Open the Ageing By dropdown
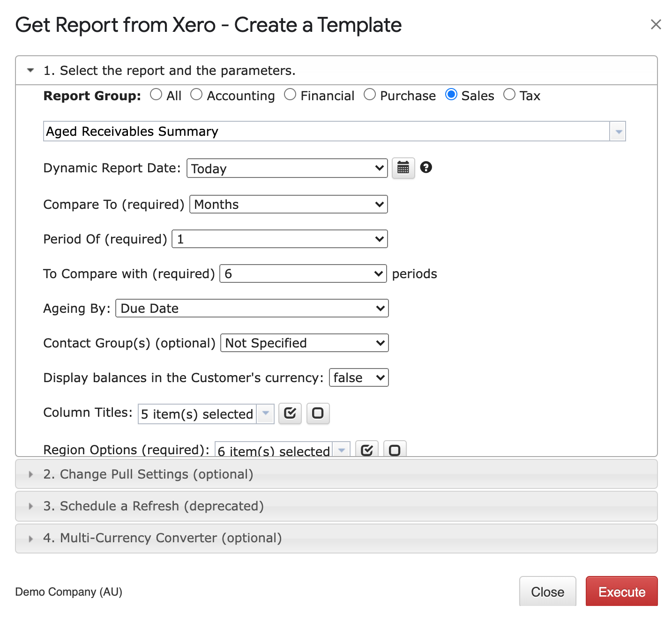Screen dimensions: 672x620 point(252,308)
